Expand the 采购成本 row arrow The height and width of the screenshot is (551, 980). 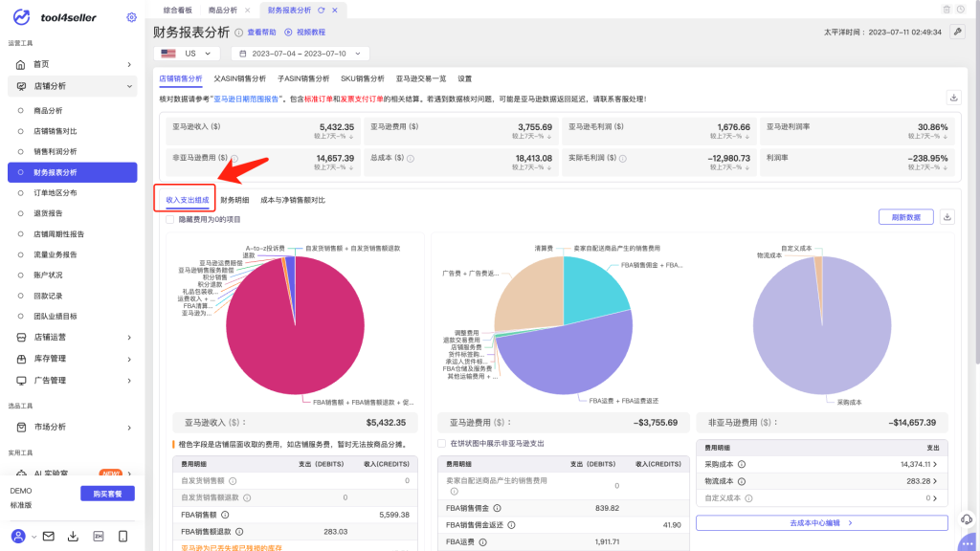(x=934, y=464)
